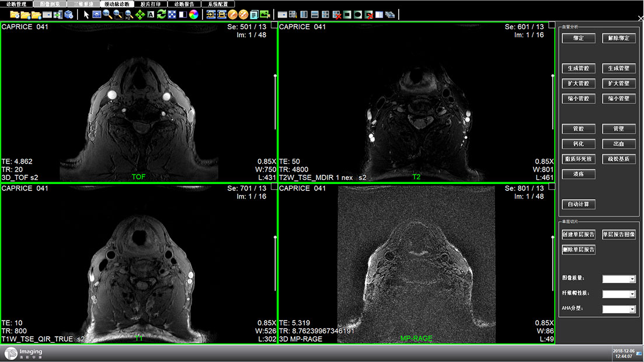Toggle the checkbox on MP-RAGE panel corner
The width and height of the screenshot is (644, 362).
point(552,187)
